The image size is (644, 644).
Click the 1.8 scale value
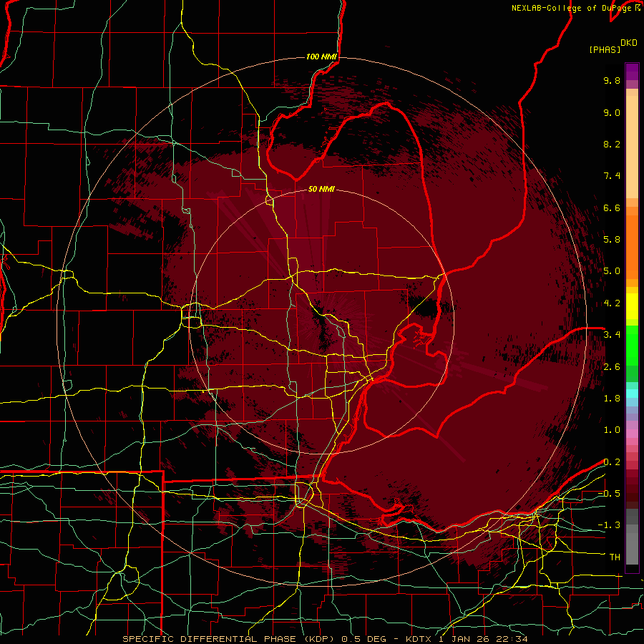tap(612, 399)
